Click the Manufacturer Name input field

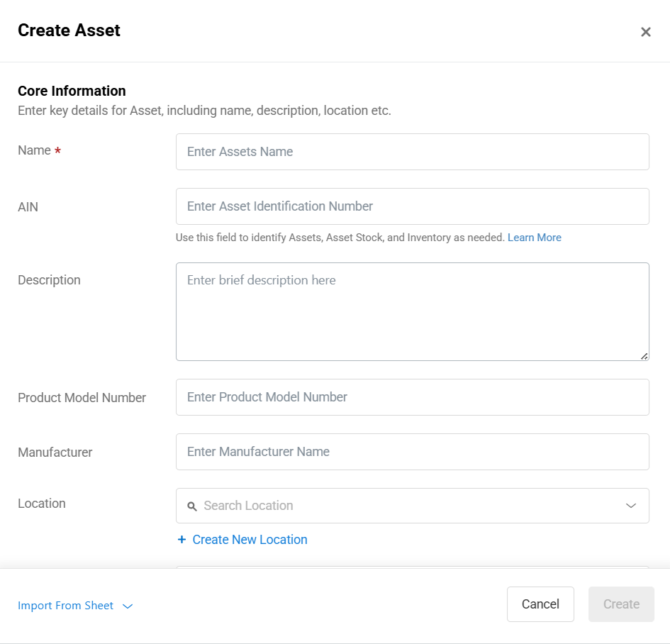click(413, 452)
